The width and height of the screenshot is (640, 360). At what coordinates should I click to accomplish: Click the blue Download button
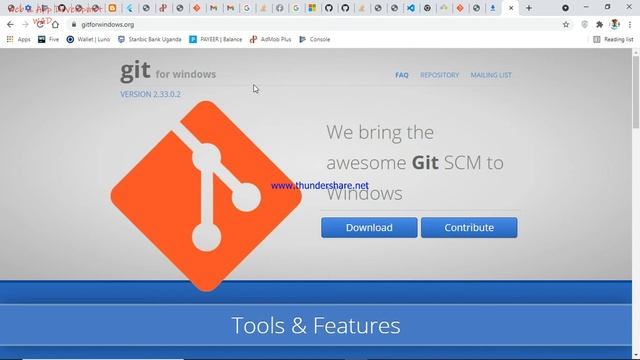369,227
